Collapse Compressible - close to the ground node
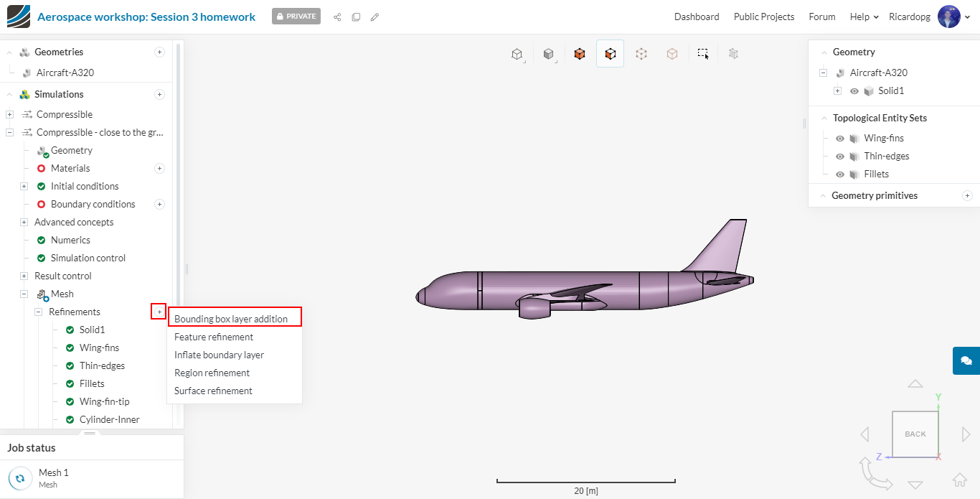This screenshot has height=499, width=980. 9,132
